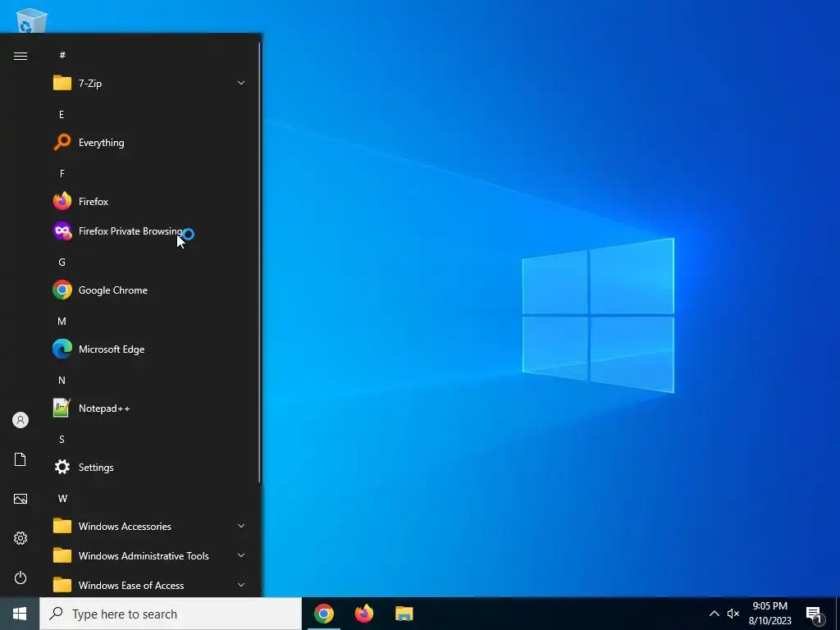
Task: Show hidden tray icons chevron
Action: pos(714,614)
